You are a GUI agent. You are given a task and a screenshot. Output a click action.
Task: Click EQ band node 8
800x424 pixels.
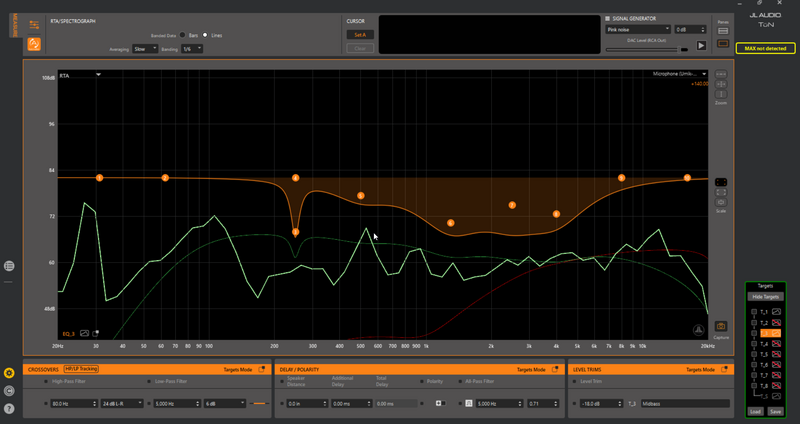556,214
